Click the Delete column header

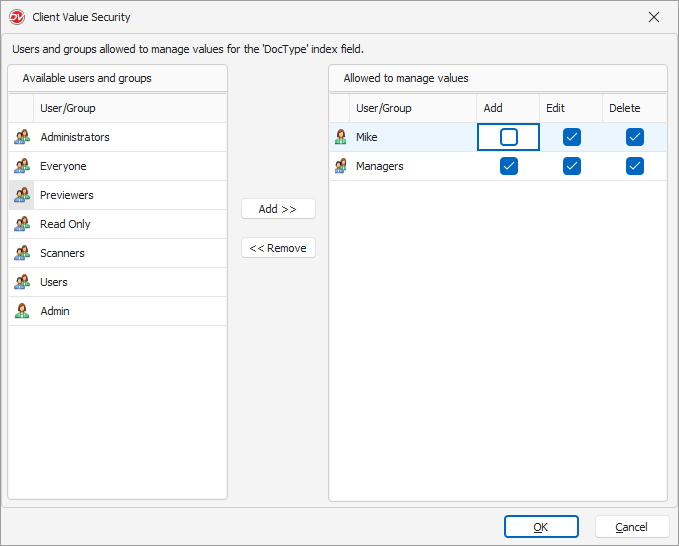coord(634,108)
